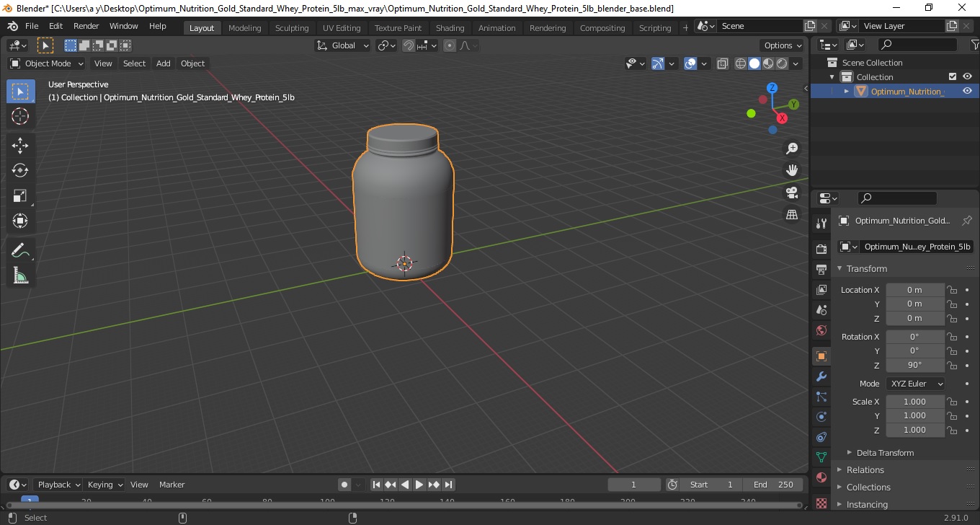This screenshot has width=980, height=525.
Task: Hide Optimum_Nutrition object with its eye icon
Action: 967,91
